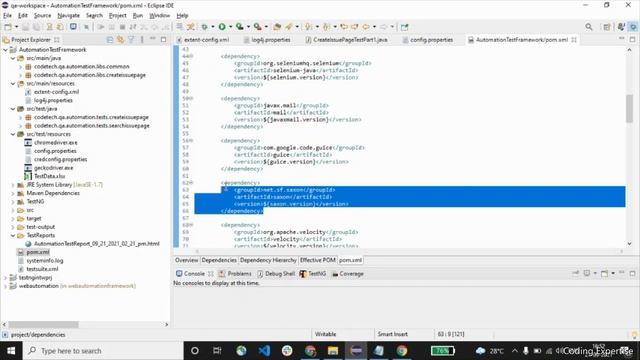640x360 pixels.
Task: Open the Back history dropdown arrow
Action: (x=374, y=27)
